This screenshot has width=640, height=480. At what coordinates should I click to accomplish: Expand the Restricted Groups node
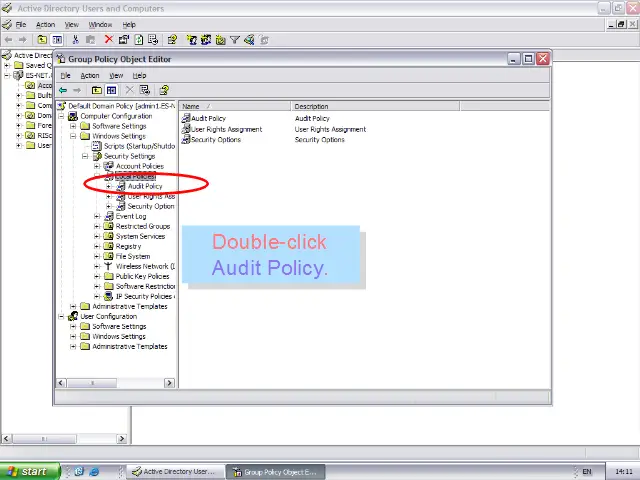[x=97, y=226]
